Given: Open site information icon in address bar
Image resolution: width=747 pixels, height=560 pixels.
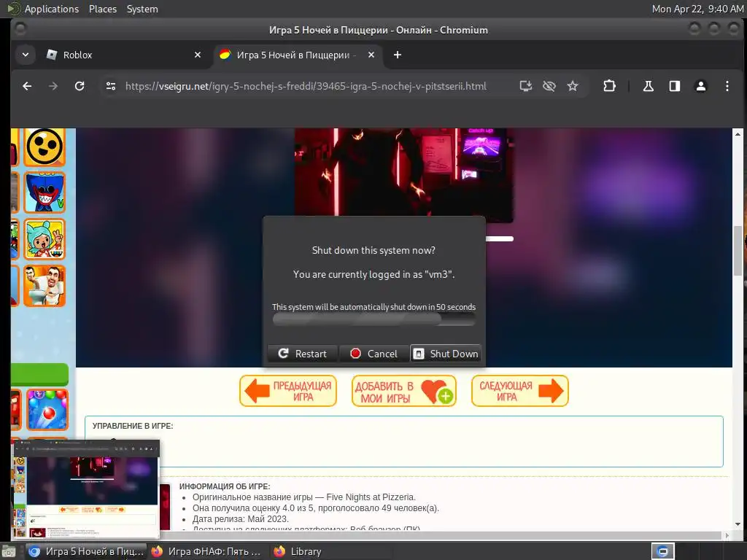Looking at the screenshot, I should [x=111, y=86].
